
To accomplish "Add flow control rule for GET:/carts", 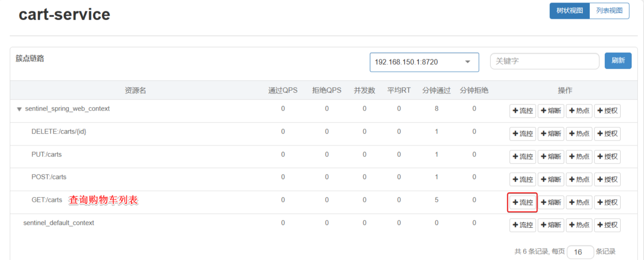I will 522,202.
